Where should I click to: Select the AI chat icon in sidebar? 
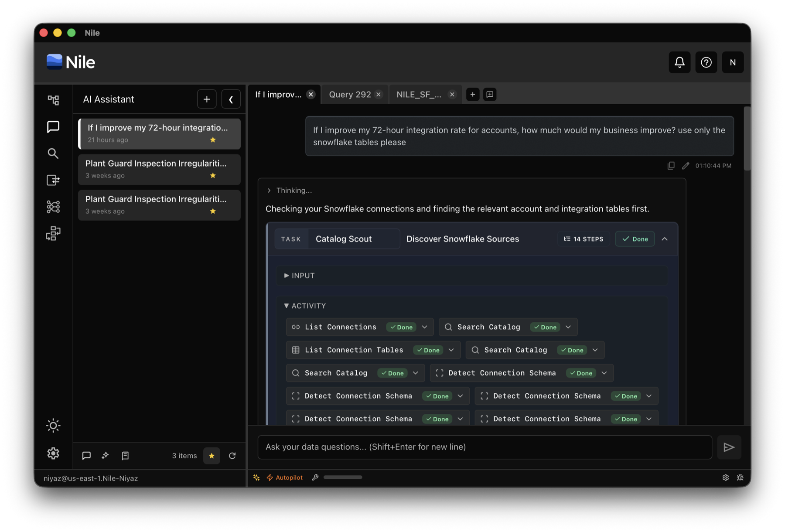(53, 127)
